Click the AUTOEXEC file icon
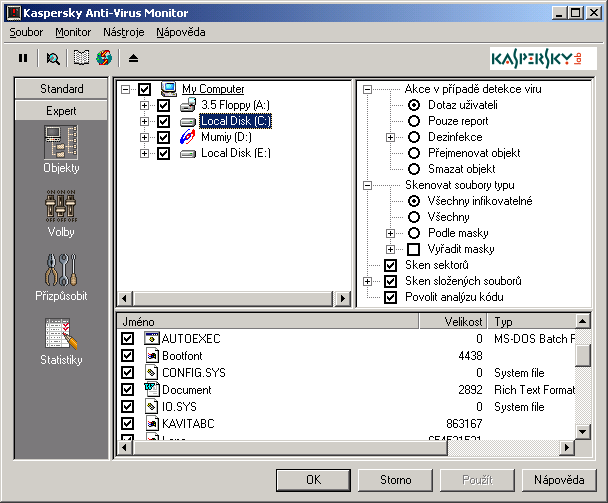Viewport: 608px width, 503px height. (x=152, y=338)
